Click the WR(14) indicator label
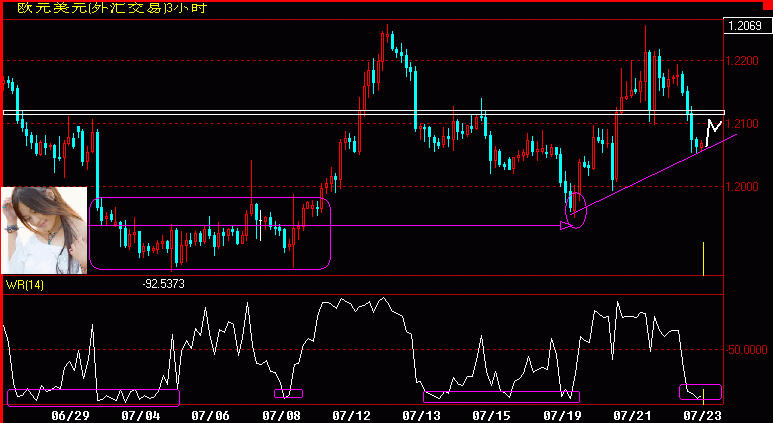773x423 pixels. 25,284
